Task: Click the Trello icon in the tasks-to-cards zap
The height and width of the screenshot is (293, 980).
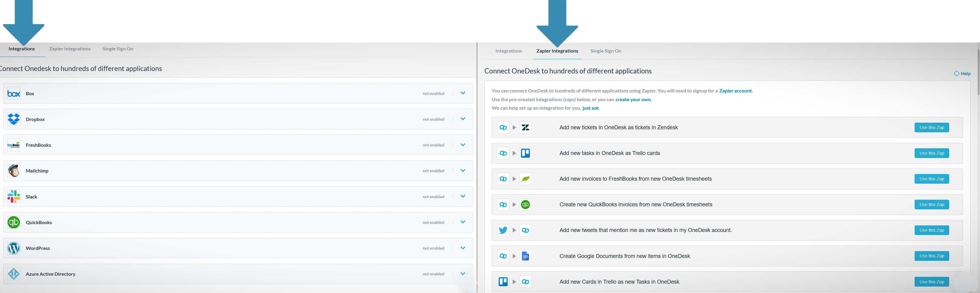Action: [x=525, y=153]
